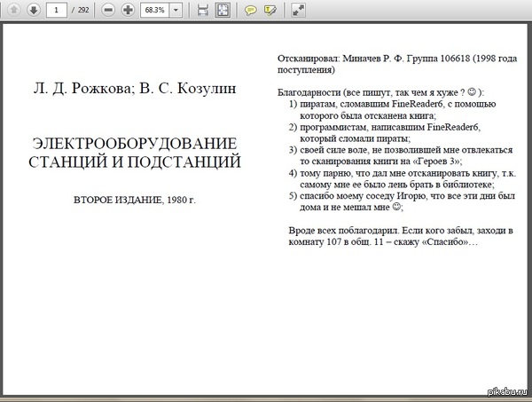Select the fit width scrolling mode icon
The image size is (532, 402).
(203, 10)
